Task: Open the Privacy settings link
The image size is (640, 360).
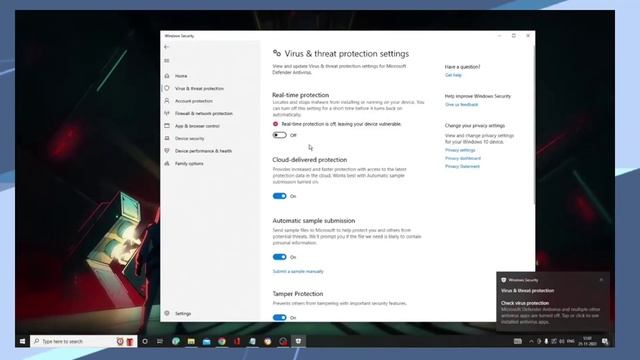Action: click(460, 150)
